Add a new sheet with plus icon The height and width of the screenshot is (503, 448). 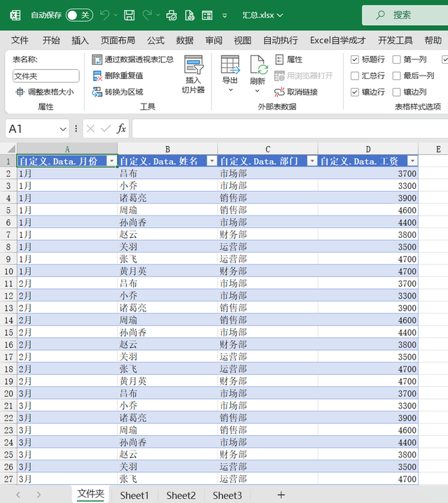[x=281, y=495]
